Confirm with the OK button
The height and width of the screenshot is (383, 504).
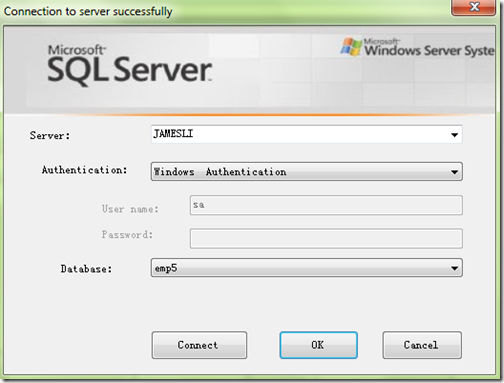click(x=318, y=345)
